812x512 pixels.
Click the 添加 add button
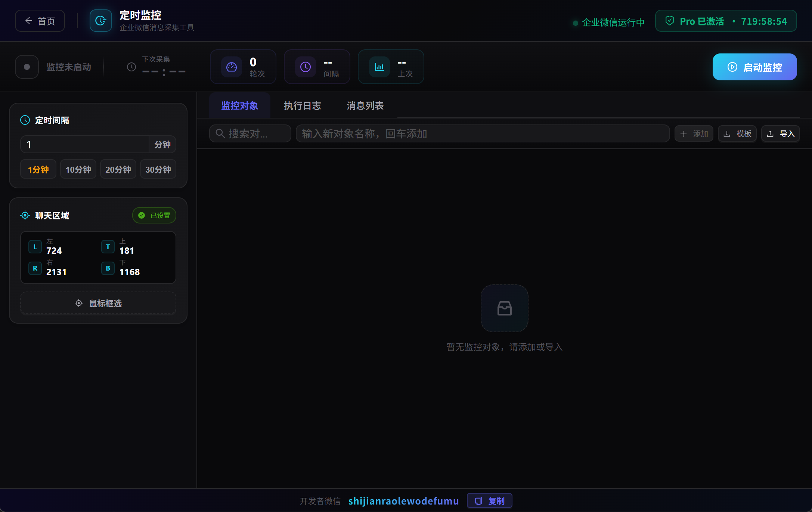click(694, 133)
